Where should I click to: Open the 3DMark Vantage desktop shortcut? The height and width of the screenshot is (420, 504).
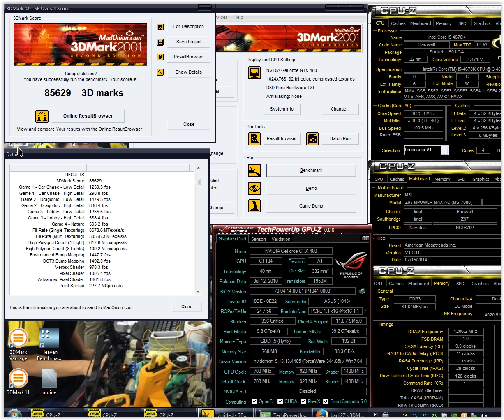coord(18,345)
